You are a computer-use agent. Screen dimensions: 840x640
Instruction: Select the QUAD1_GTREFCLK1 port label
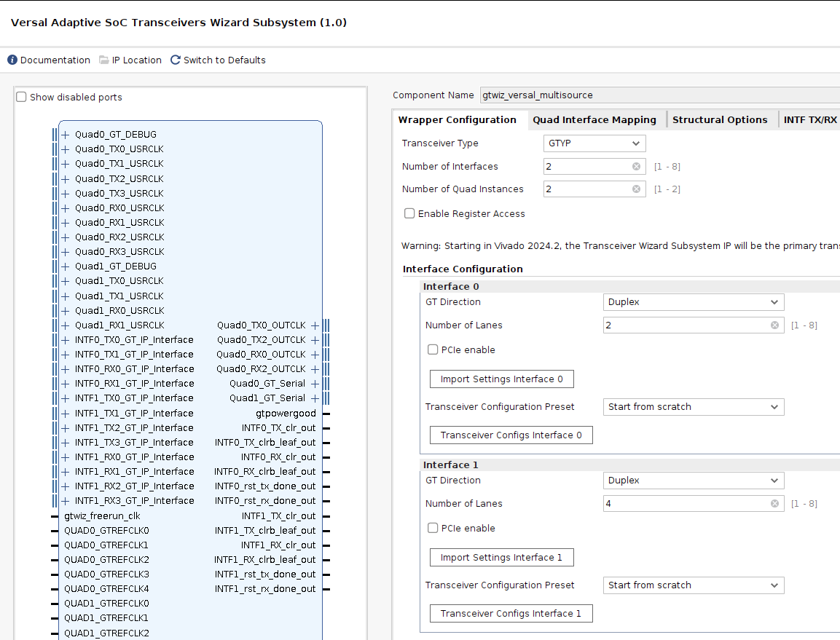[106, 618]
